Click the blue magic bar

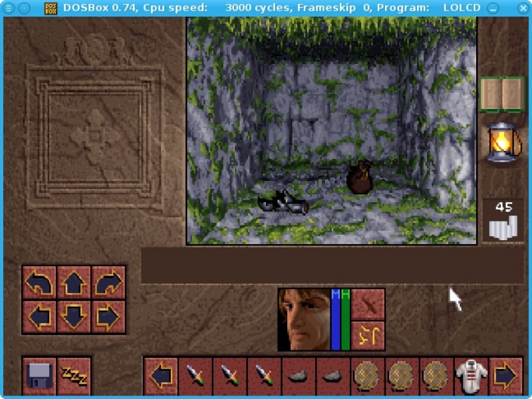[x=336, y=323]
